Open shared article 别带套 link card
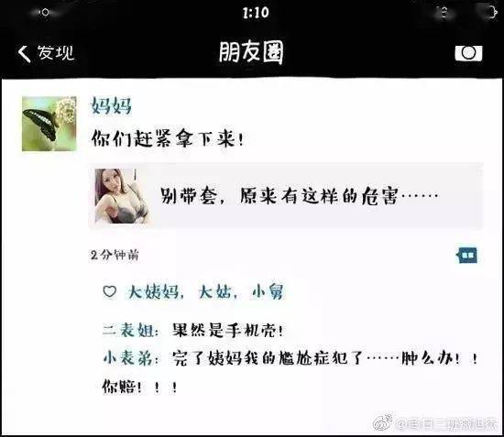The width and height of the screenshot is (504, 437). [286, 196]
